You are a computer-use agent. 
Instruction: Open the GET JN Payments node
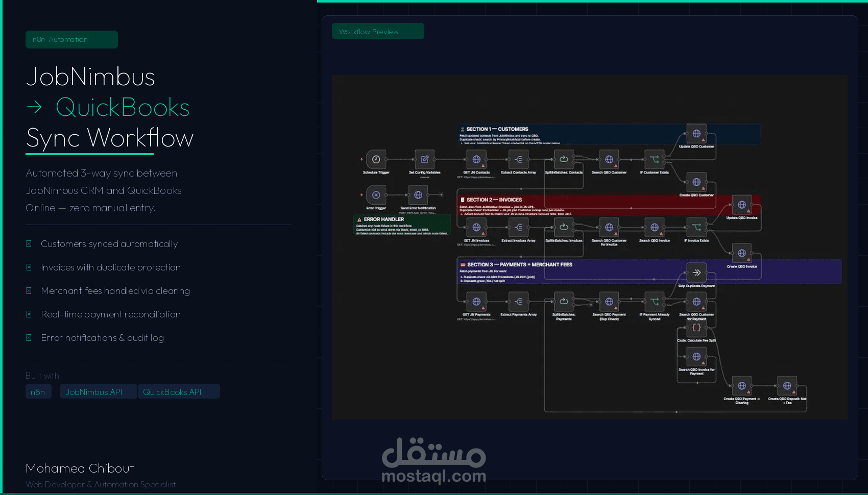(x=476, y=302)
